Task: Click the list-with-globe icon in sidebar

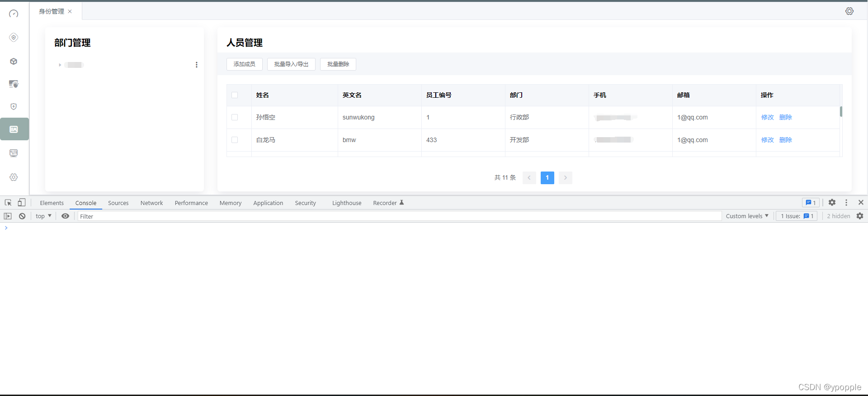Action: click(14, 84)
